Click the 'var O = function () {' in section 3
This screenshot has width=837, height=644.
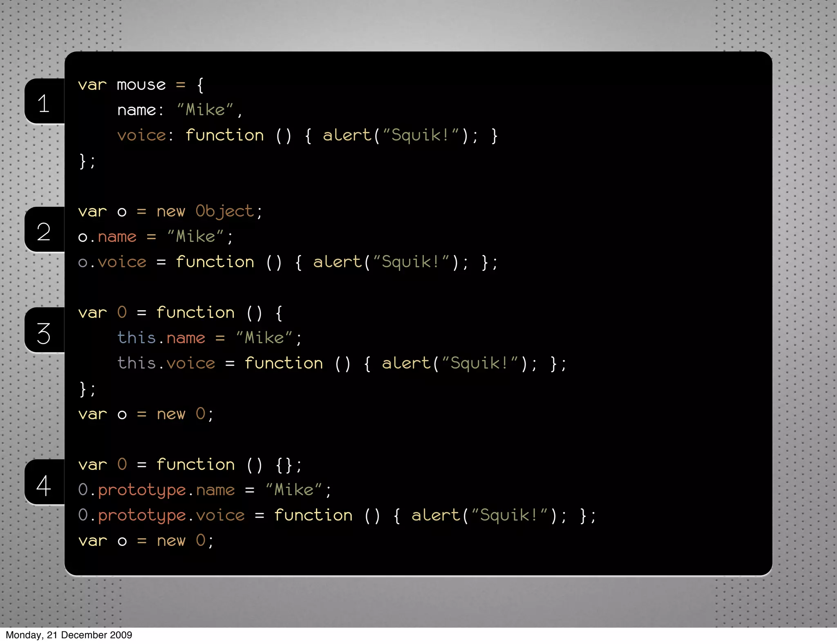(x=180, y=313)
